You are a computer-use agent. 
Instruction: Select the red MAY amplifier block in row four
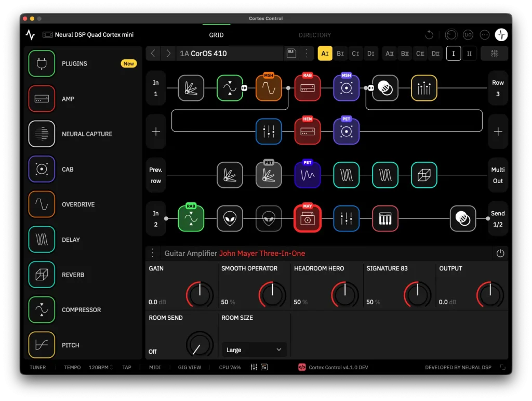pos(308,218)
